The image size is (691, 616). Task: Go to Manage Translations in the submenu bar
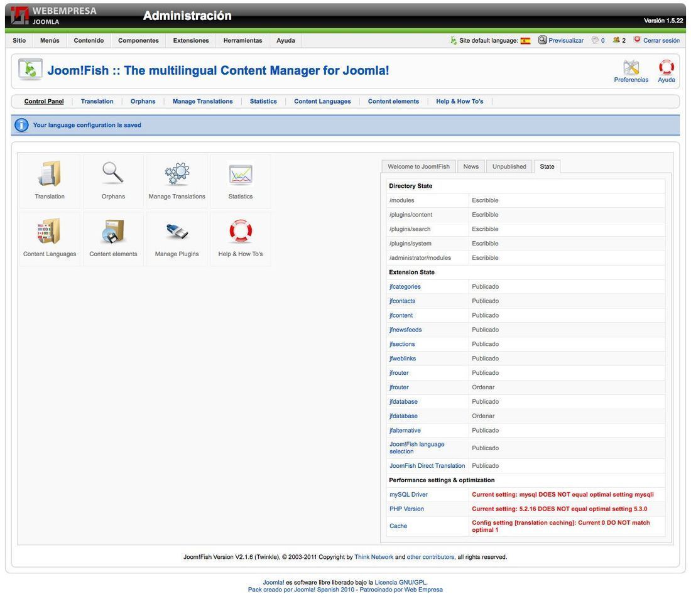[x=202, y=101]
